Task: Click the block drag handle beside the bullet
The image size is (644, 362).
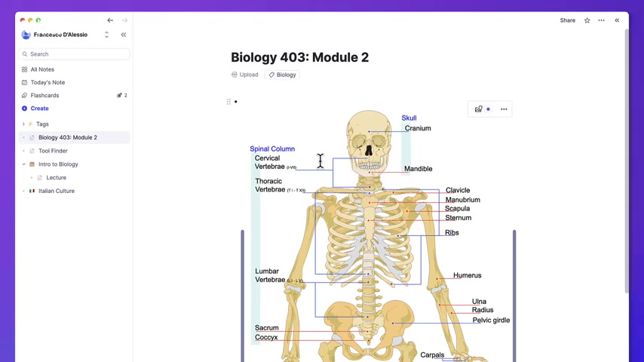Action: [x=228, y=102]
